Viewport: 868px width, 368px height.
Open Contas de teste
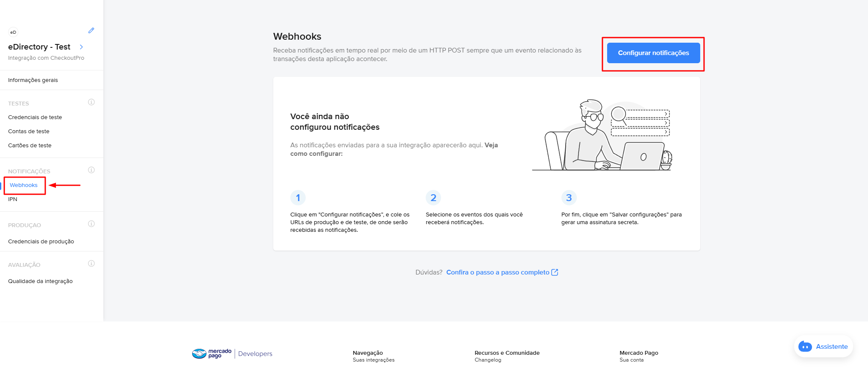pyautogui.click(x=29, y=131)
